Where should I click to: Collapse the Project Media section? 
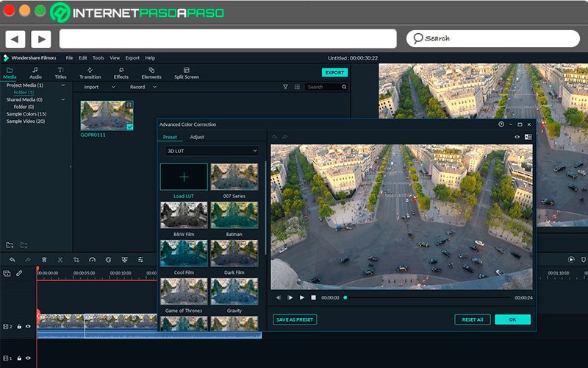63,85
